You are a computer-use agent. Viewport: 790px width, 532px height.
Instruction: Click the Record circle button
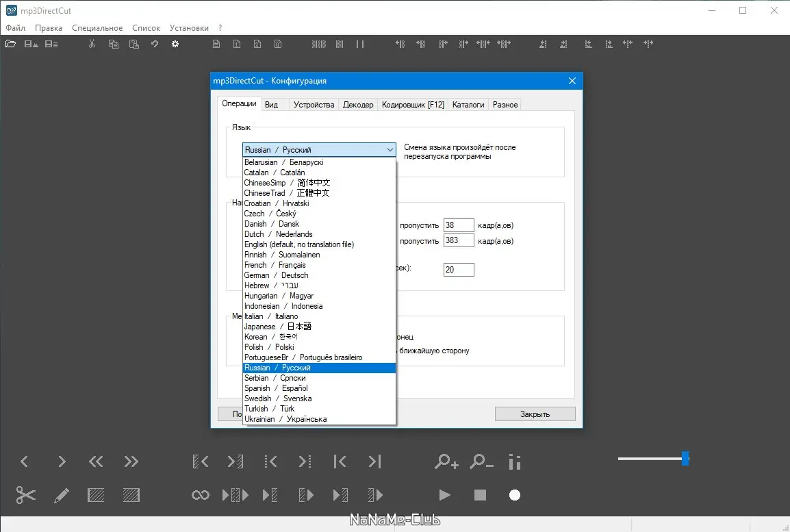coord(514,495)
